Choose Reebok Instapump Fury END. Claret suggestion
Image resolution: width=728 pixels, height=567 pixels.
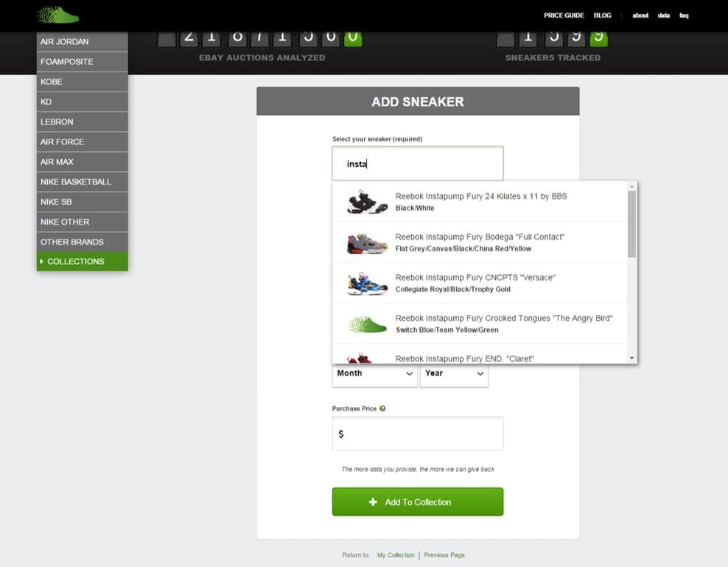coord(480,354)
